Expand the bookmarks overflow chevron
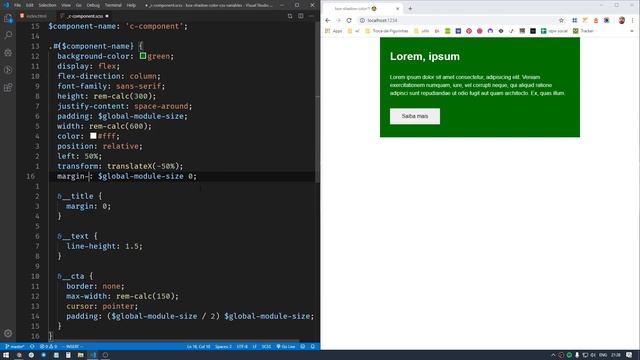Screen dimensions: 640x360 (x=632, y=31)
